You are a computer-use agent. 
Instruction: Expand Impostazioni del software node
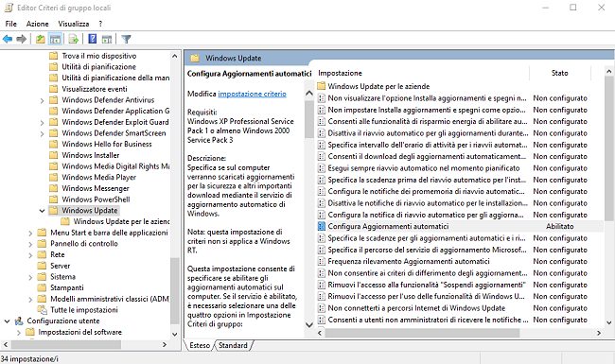19,332
